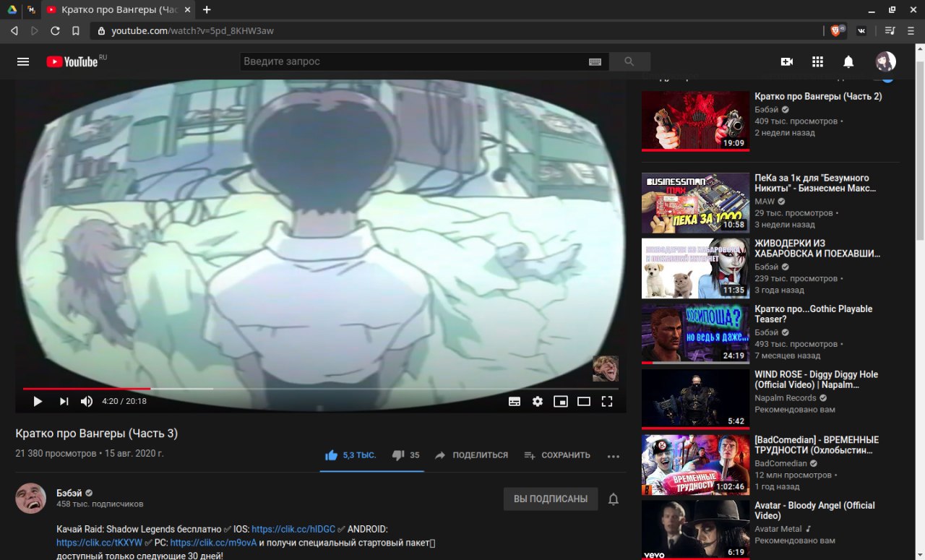Click the Кратко про Вангеры (Часть 3) title

pyautogui.click(x=97, y=434)
